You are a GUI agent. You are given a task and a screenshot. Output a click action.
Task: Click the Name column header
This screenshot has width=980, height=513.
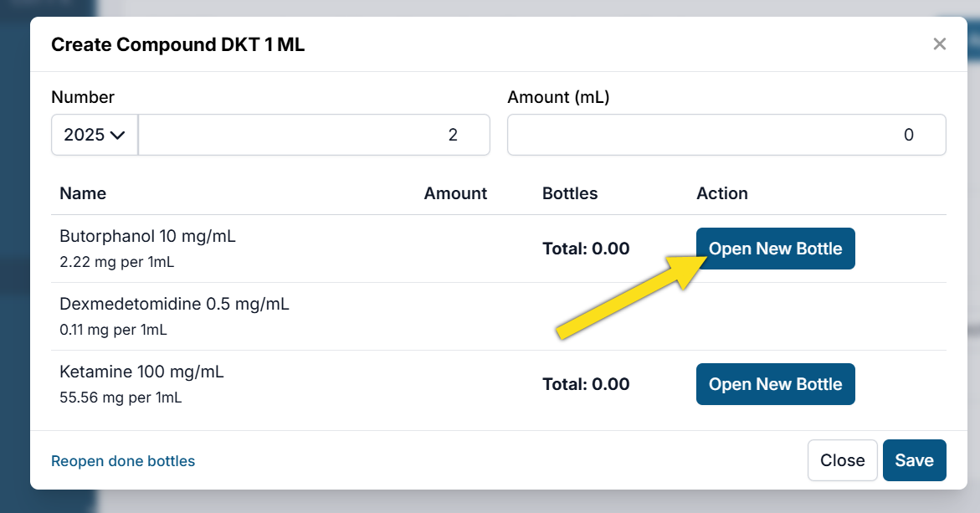[83, 193]
